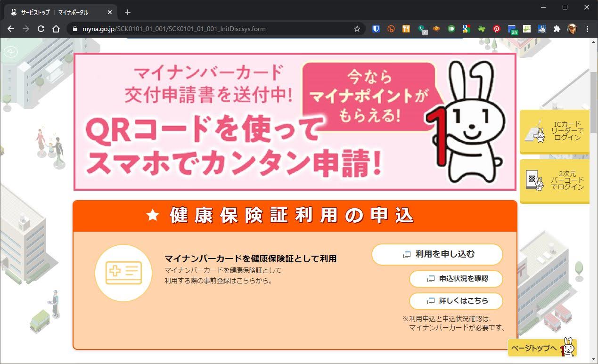Open the Google colored-square extension

point(467,29)
